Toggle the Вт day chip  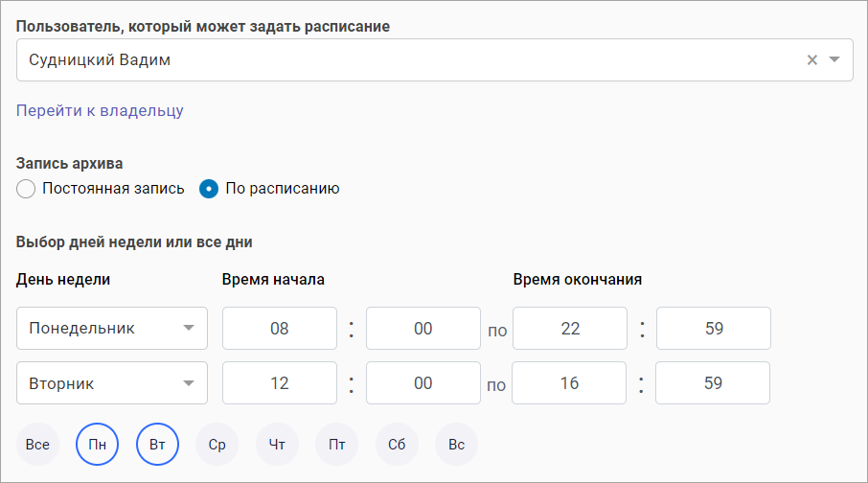click(x=158, y=445)
